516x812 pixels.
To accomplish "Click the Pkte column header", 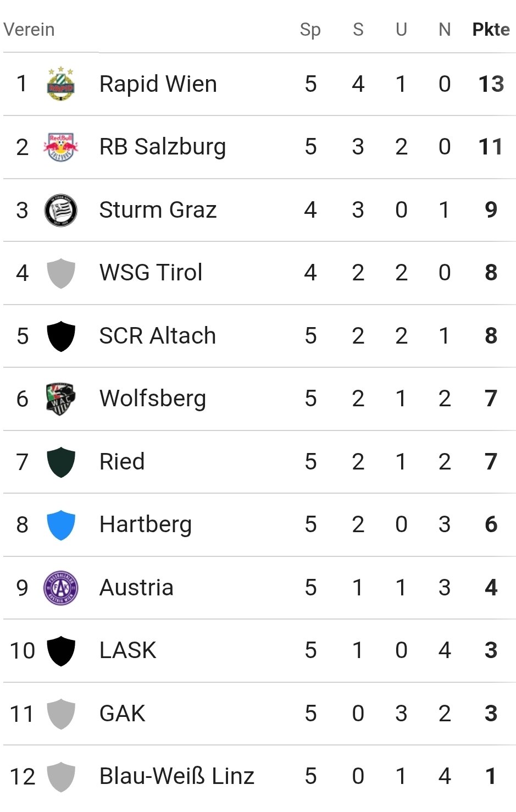I will [x=491, y=29].
